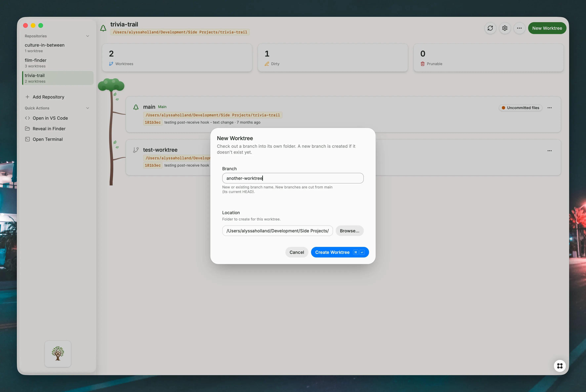Click the Worktrees count card
This screenshot has width=586, height=392.
point(177,58)
